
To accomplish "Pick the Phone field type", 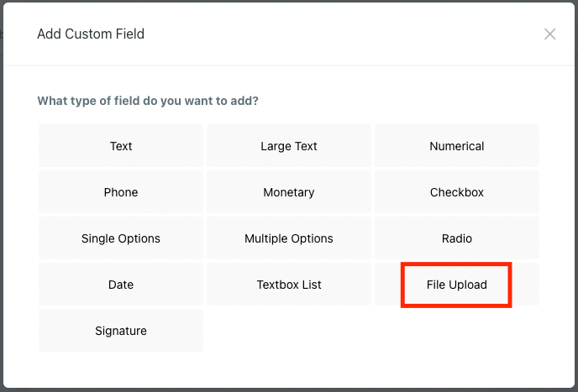I will (x=121, y=192).
